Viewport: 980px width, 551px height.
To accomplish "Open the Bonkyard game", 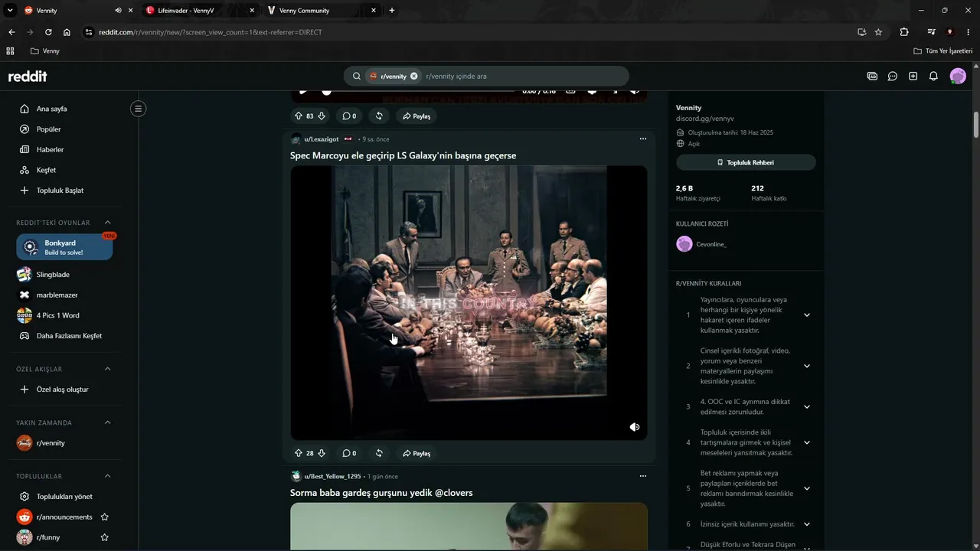I will pos(64,247).
